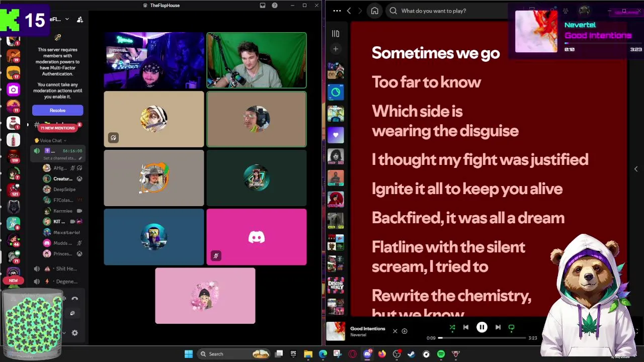Focus the green-screen webcam video tile
The image size is (644, 362).
coord(257,60)
